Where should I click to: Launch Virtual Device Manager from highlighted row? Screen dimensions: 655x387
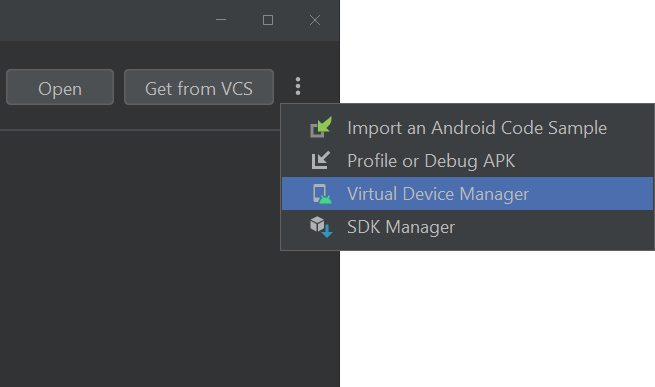tap(467, 193)
